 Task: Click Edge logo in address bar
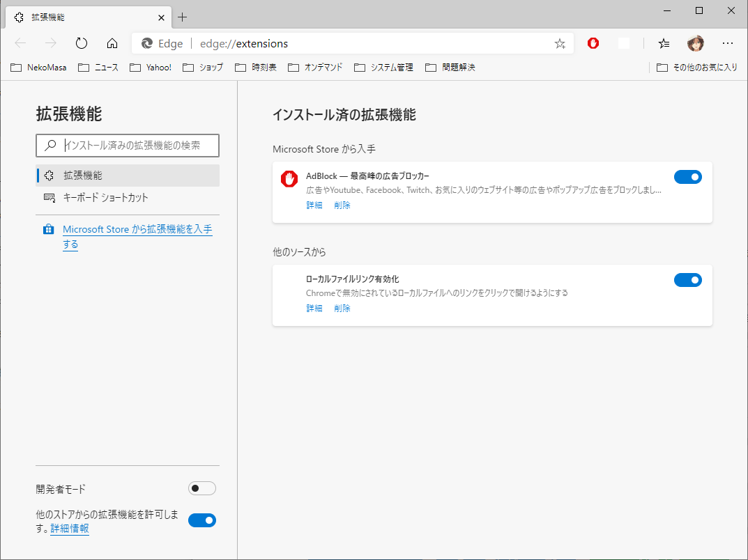147,43
